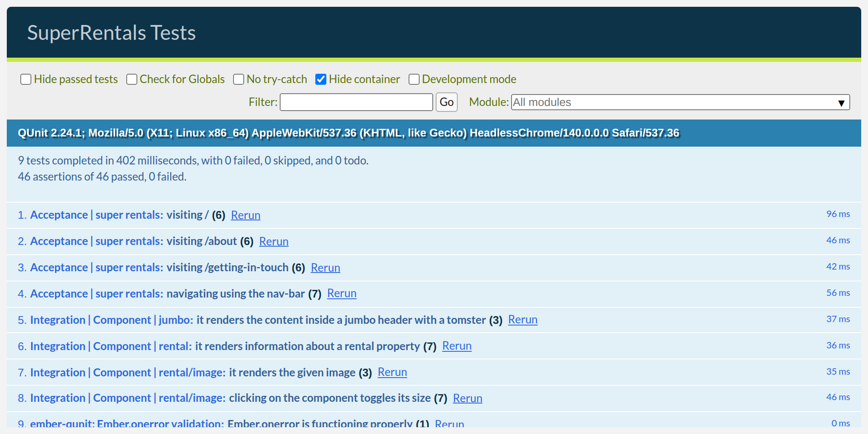Uncheck the "Hide container" checkbox
The height and width of the screenshot is (434, 868).
point(321,79)
